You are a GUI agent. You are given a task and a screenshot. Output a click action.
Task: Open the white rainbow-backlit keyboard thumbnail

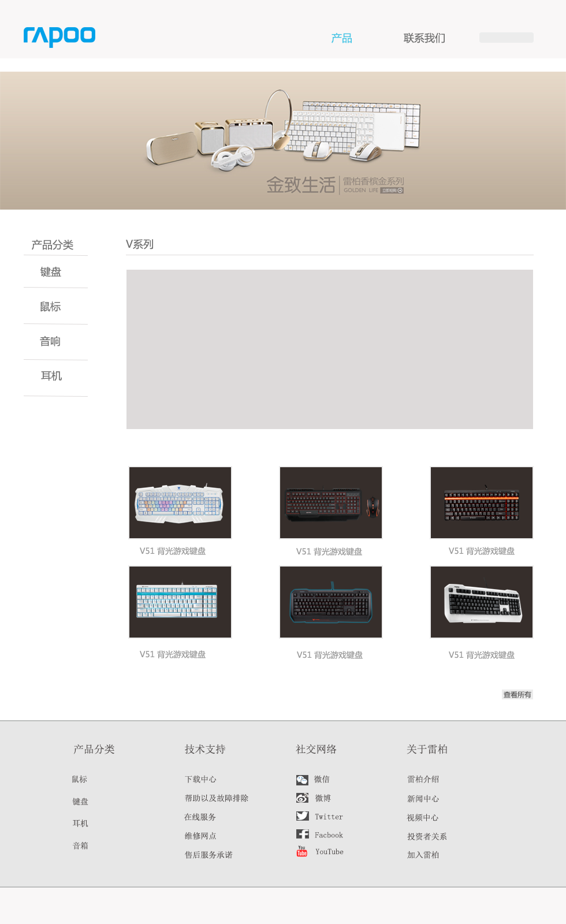pyautogui.click(x=180, y=503)
